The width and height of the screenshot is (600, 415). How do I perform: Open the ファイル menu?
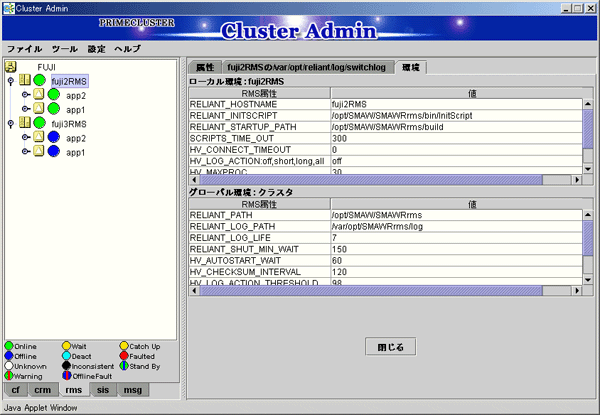pos(24,48)
